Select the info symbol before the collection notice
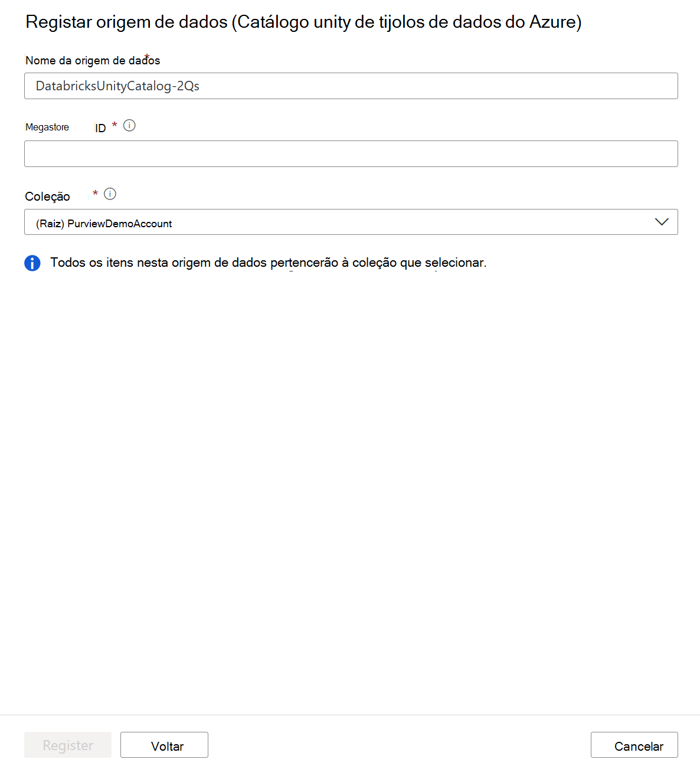Screen dimensions: 700x769 pos(32,263)
